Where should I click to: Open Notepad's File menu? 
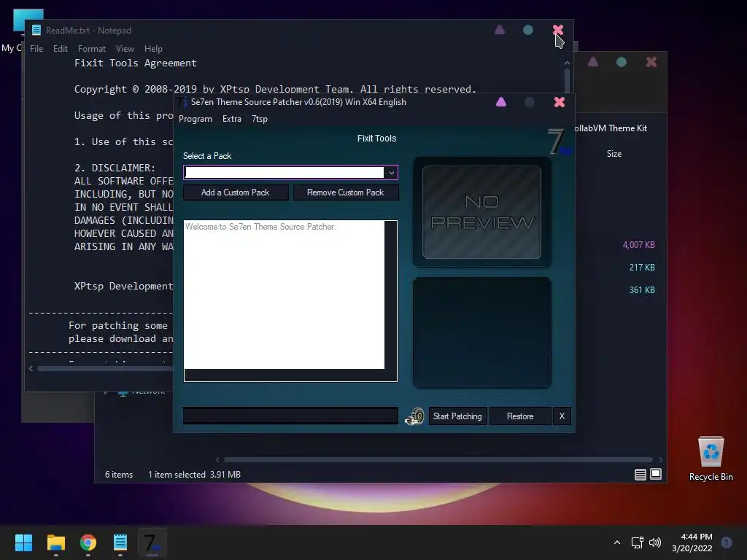click(x=36, y=49)
